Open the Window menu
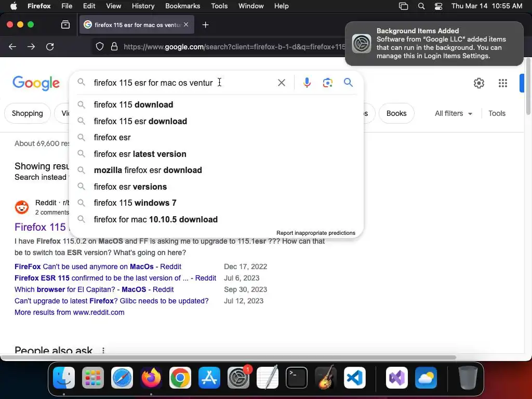The image size is (532, 399). pos(251,6)
